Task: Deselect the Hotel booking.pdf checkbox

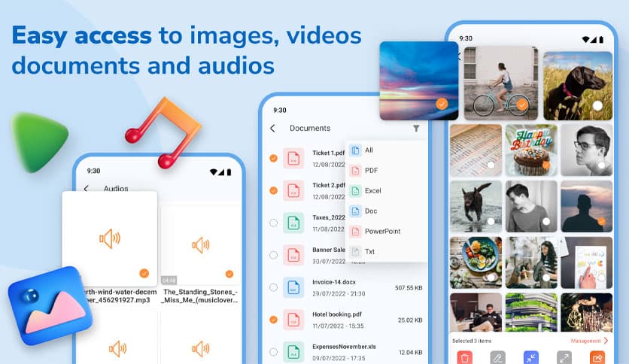Action: [x=273, y=320]
